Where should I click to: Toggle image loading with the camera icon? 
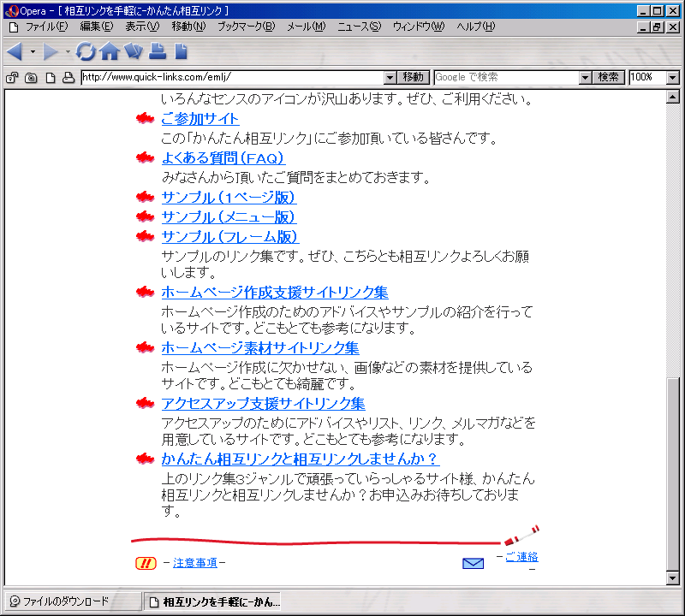(x=31, y=78)
